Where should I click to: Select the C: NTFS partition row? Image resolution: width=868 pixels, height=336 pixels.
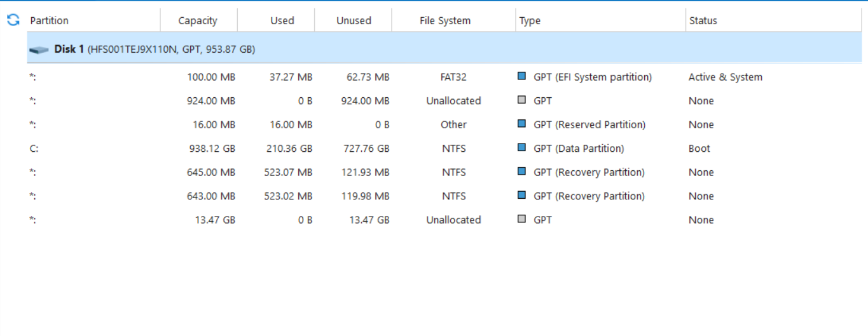click(x=382, y=149)
